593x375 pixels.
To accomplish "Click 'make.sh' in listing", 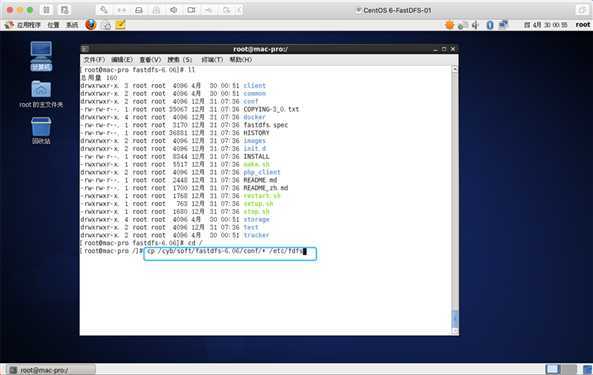I will click(256, 164).
